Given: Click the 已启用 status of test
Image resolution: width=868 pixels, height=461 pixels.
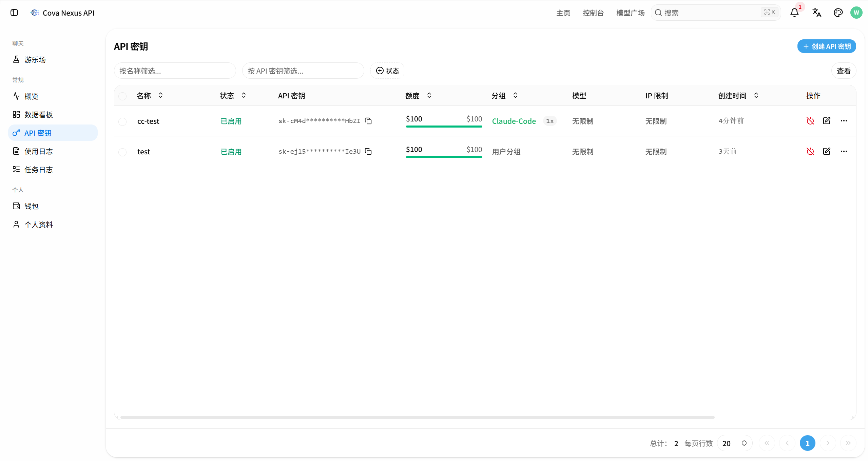Looking at the screenshot, I should coord(231,152).
